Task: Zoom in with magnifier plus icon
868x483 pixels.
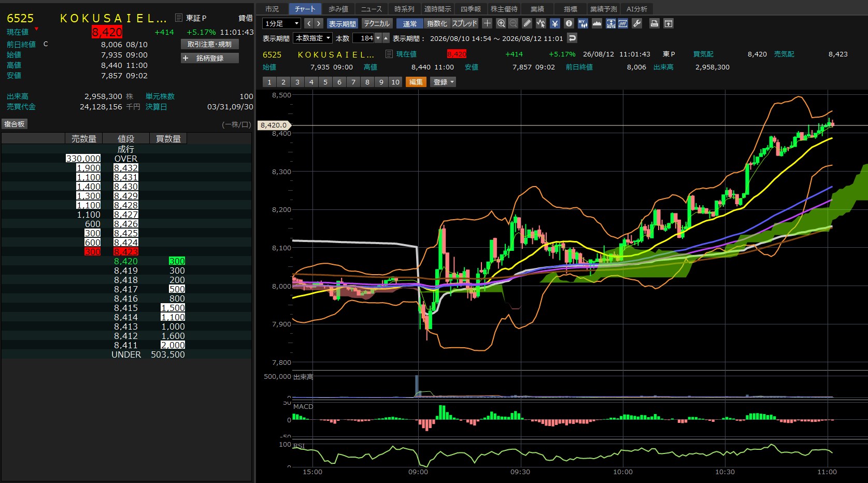Action: coord(501,23)
